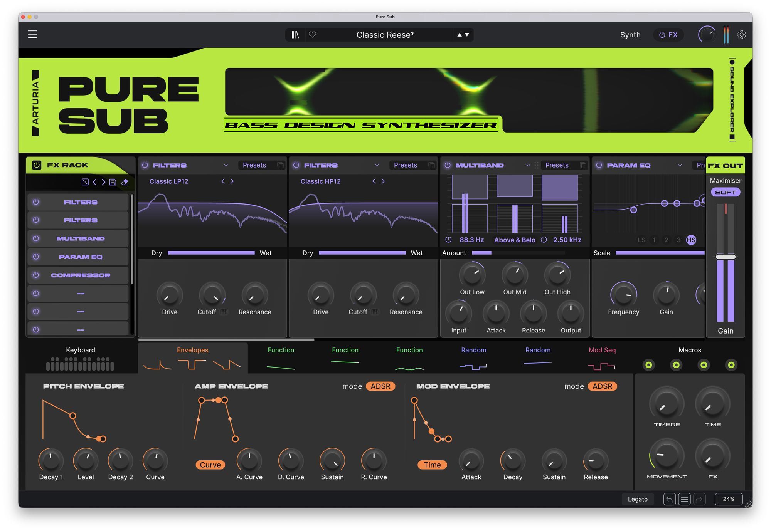
Task: Go to next FX rack preset
Action: 103,182
